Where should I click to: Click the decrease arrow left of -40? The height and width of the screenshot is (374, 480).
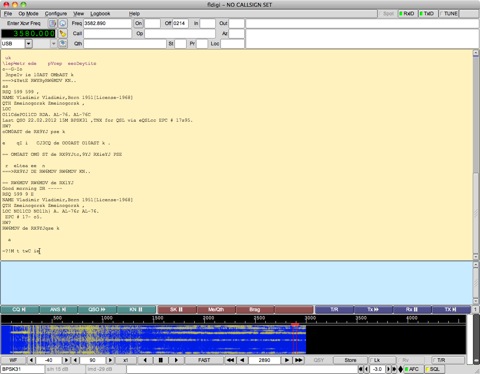[x=31, y=360]
